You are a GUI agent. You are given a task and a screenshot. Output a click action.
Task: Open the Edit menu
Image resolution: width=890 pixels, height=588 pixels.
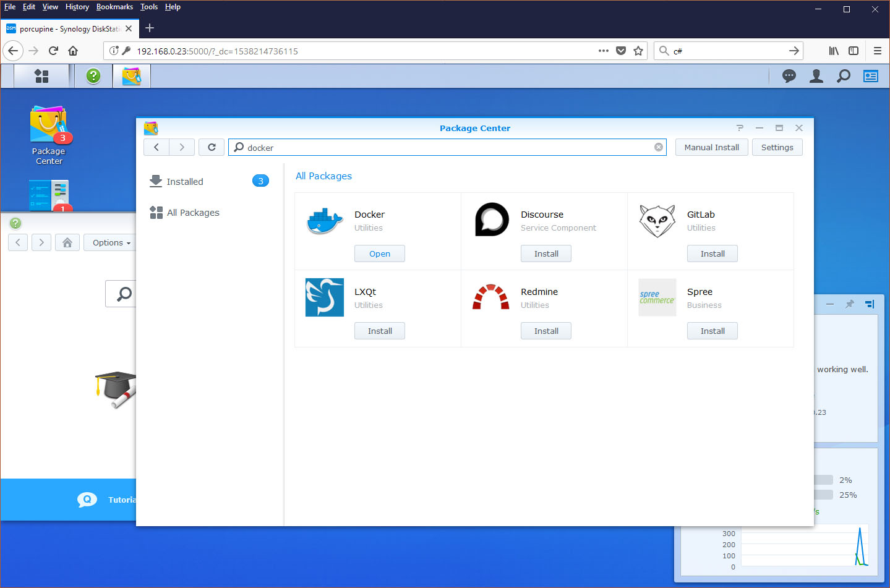tap(29, 7)
